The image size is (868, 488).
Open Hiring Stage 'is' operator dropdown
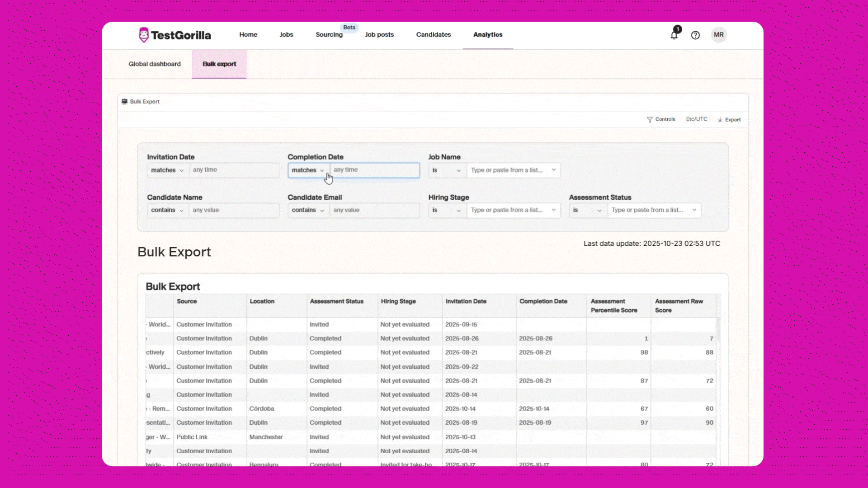tap(447, 211)
